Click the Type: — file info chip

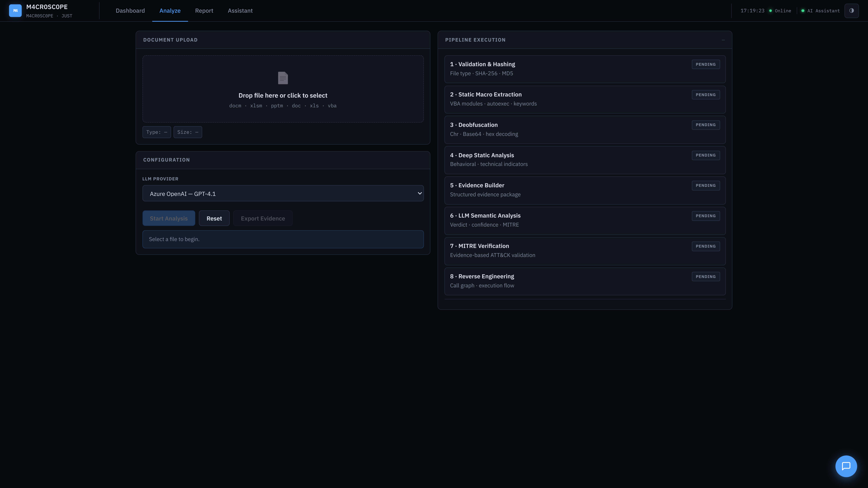click(x=157, y=132)
